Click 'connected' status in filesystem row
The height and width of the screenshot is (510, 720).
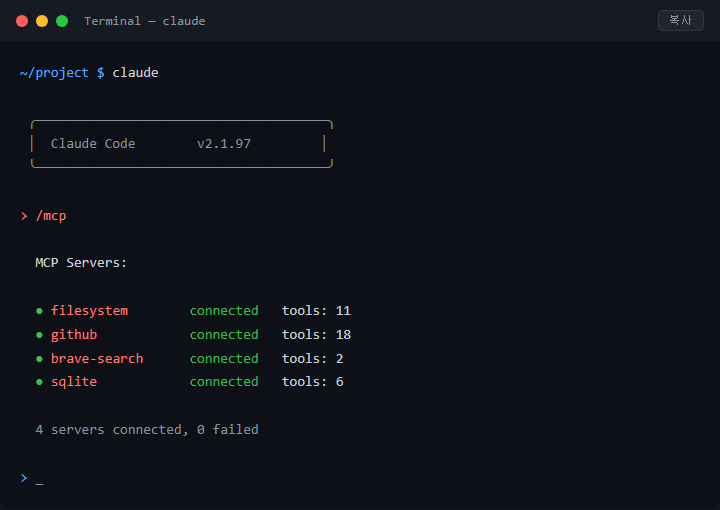[x=224, y=311]
